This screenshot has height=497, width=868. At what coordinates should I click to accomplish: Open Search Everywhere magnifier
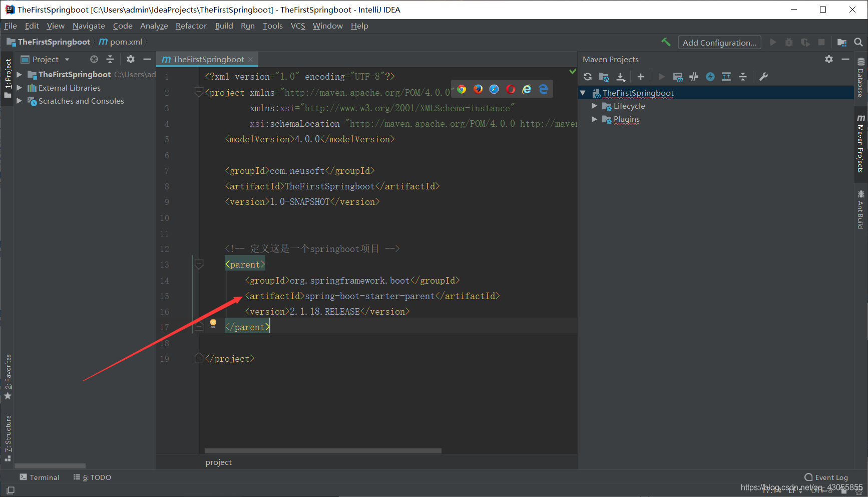pyautogui.click(x=858, y=43)
